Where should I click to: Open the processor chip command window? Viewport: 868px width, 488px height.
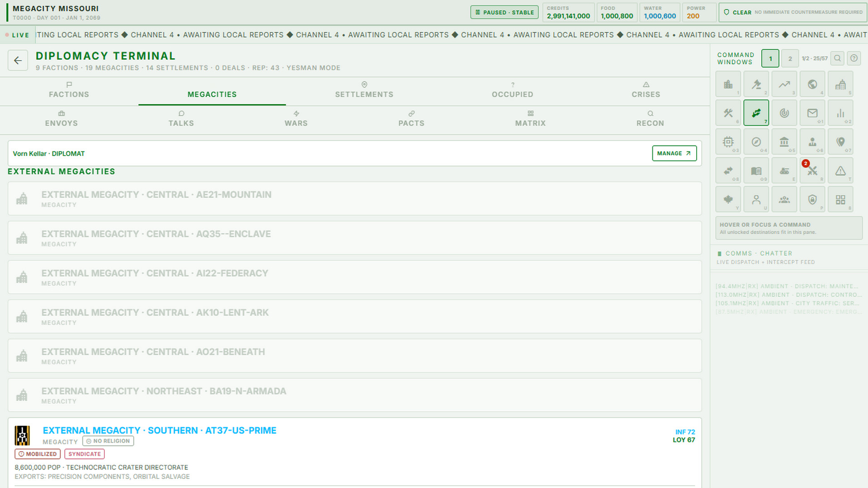tap(728, 142)
